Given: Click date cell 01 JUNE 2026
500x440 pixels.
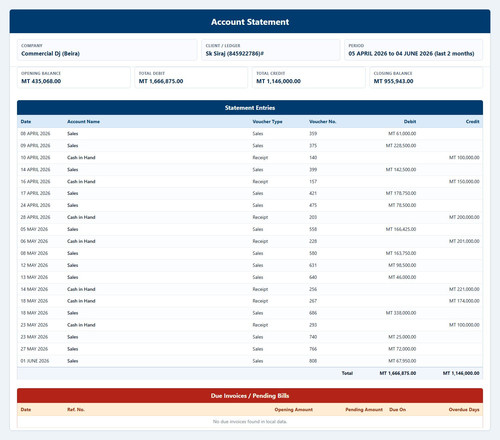Looking at the screenshot, I should pos(35,361).
